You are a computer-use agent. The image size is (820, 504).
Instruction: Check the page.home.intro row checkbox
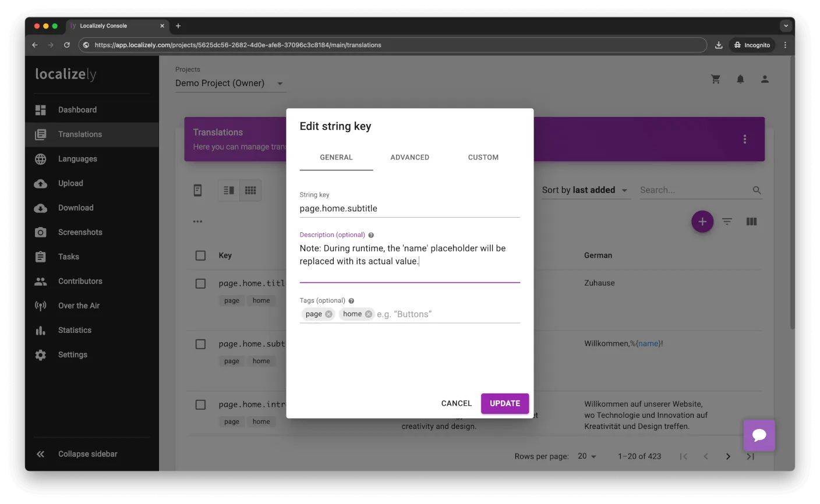[x=200, y=404]
